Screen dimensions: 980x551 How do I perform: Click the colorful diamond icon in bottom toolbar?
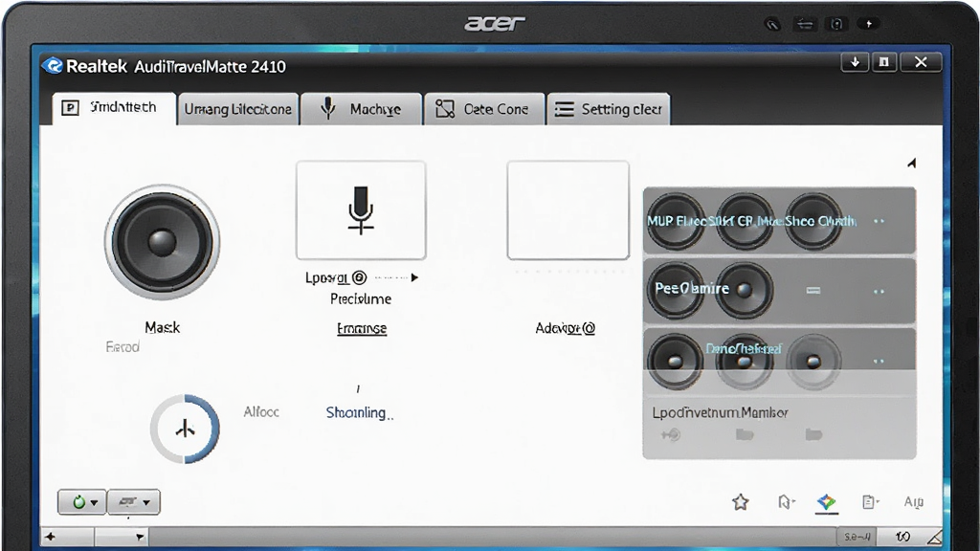coord(826,501)
